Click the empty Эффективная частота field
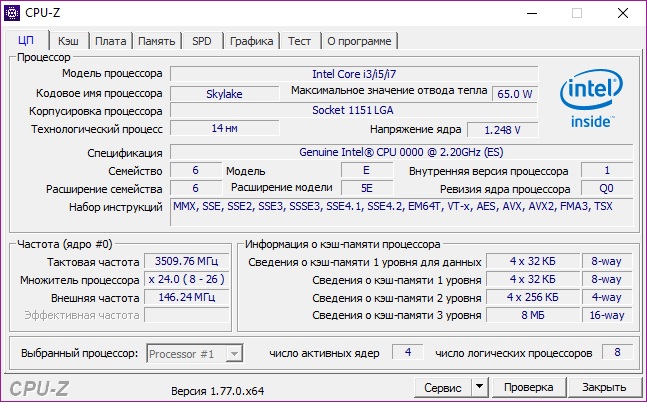This screenshot has height=403, width=647. [x=187, y=315]
